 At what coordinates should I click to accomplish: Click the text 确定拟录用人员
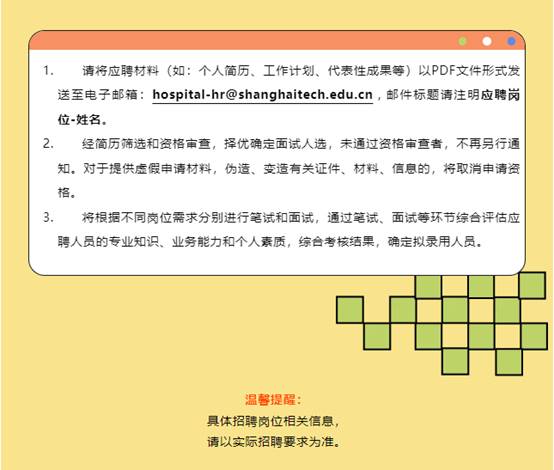tap(431, 242)
